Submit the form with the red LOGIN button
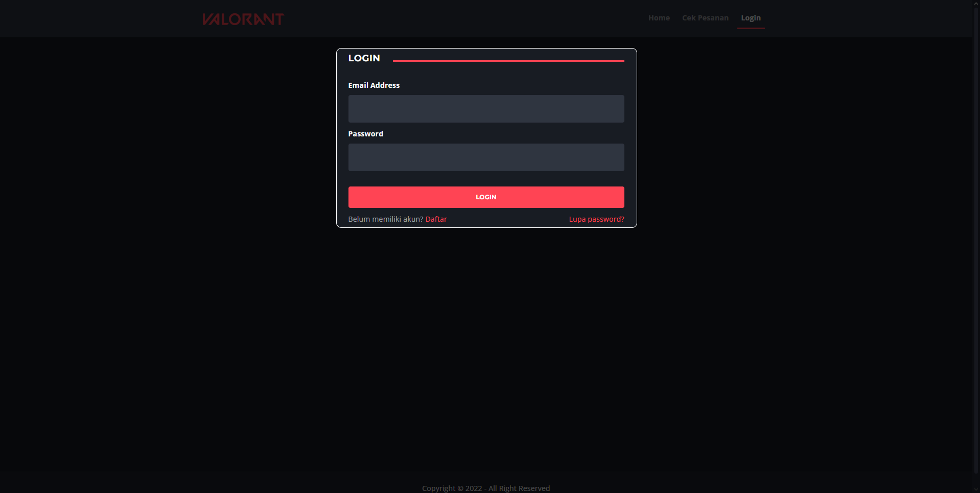The image size is (980, 493). [x=486, y=197]
